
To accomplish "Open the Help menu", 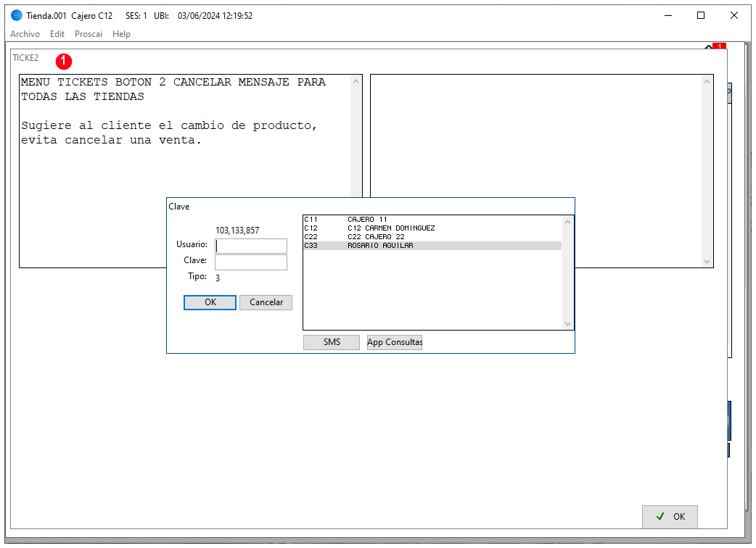I will [x=121, y=34].
